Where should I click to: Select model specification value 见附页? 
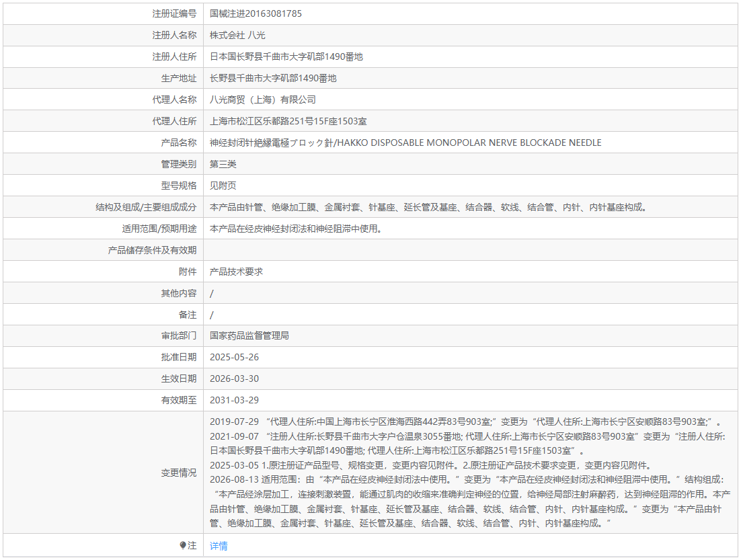223,186
